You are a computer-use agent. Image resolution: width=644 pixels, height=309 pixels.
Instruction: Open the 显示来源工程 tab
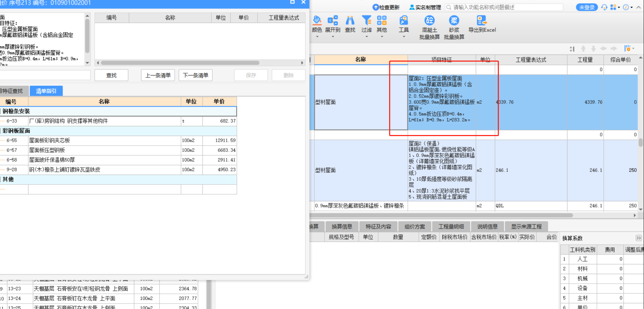[x=526, y=226]
